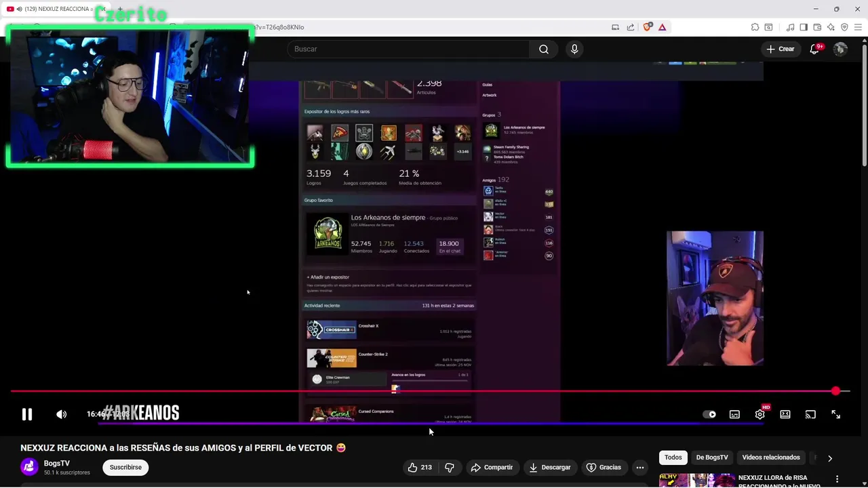Click Brave Shields lion icon
Screen dimensions: 868x488
[x=647, y=27]
